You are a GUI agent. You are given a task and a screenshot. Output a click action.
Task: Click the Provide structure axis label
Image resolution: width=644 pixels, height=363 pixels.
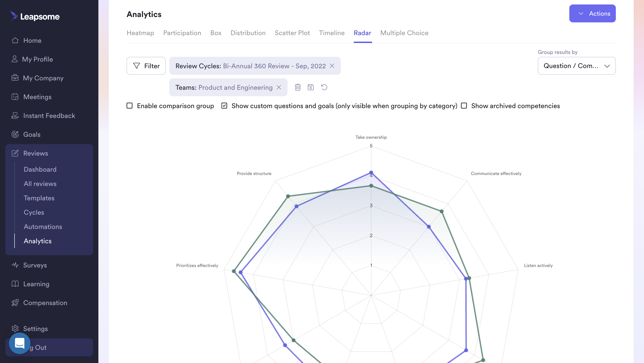[x=254, y=173]
